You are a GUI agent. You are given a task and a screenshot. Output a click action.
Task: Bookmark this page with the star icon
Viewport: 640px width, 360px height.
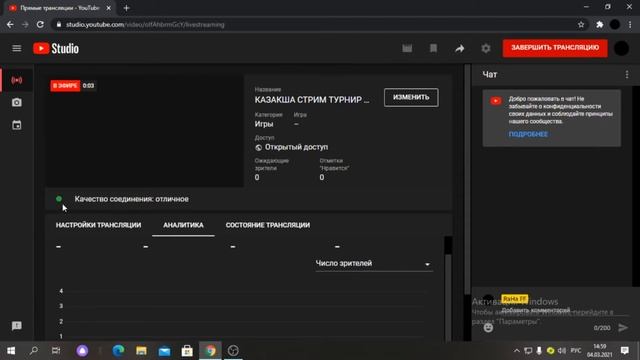pyautogui.click(x=581, y=24)
